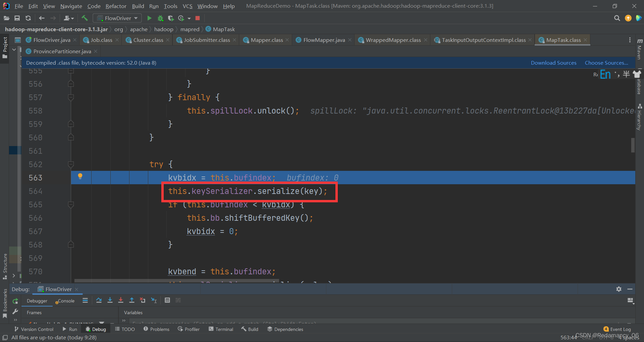
Task: Open Debug panel gear options
Action: coord(619,289)
